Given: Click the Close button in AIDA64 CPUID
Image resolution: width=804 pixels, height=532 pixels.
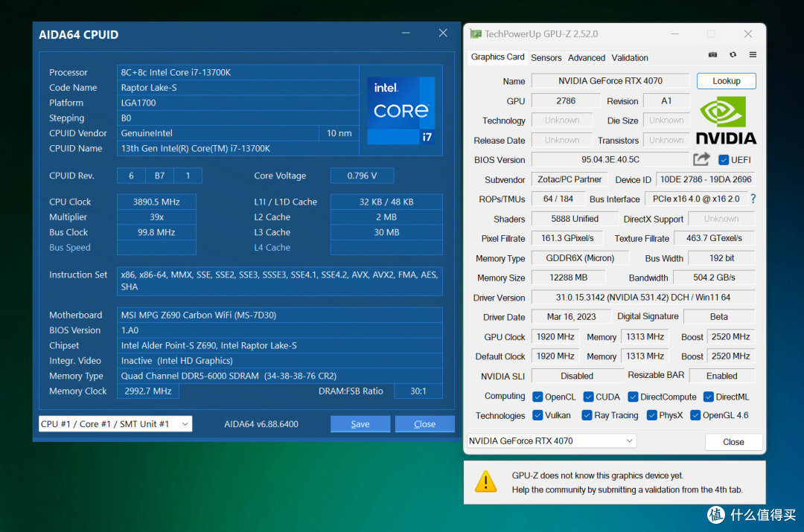Looking at the screenshot, I should coord(424,424).
